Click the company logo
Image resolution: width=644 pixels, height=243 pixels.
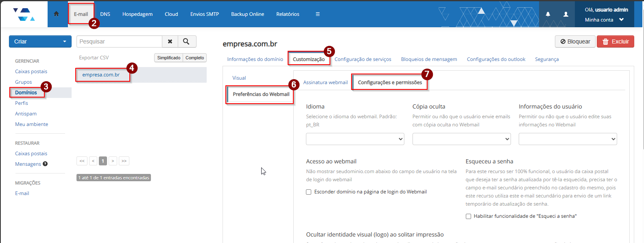(x=24, y=14)
